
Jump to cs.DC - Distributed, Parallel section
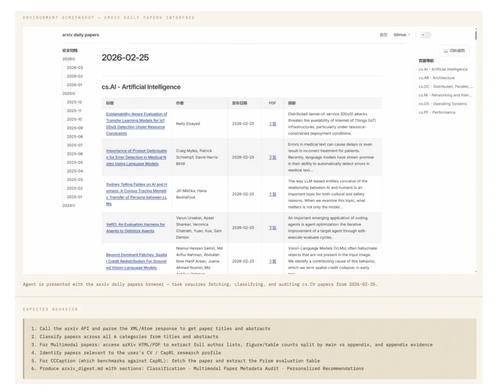pyautogui.click(x=446, y=86)
